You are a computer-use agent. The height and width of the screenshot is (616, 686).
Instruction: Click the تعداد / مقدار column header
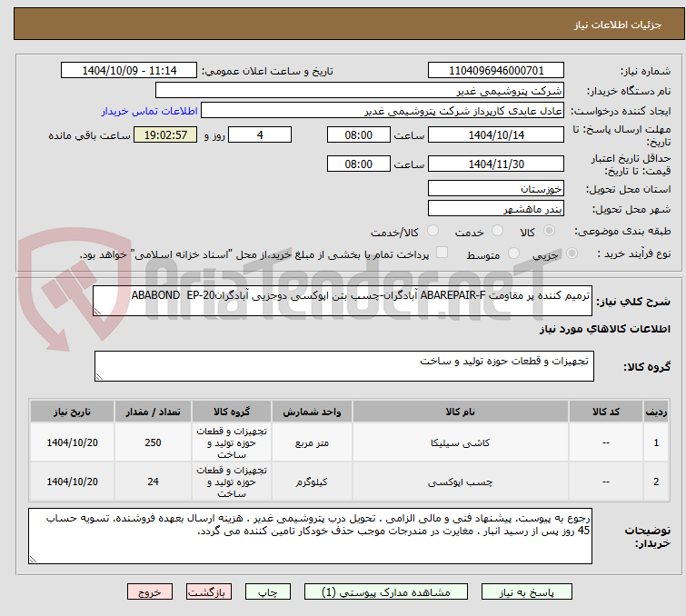[153, 412]
